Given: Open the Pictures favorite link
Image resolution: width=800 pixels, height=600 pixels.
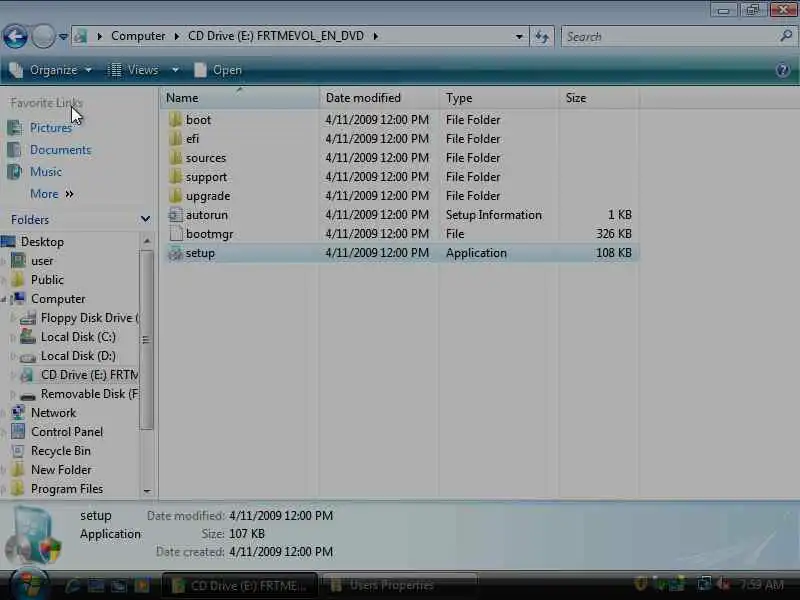Looking at the screenshot, I should click(x=51, y=128).
